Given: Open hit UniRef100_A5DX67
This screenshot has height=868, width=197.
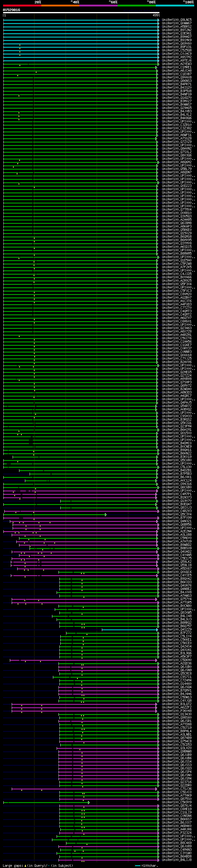Looking at the screenshot, I should coord(177,568).
